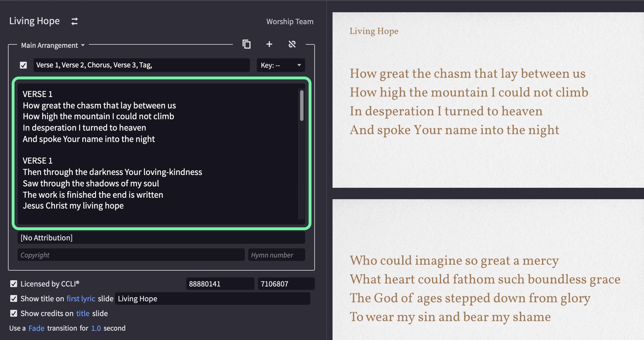
Task: Toggle the arrangement order checkbox
Action: (23, 65)
